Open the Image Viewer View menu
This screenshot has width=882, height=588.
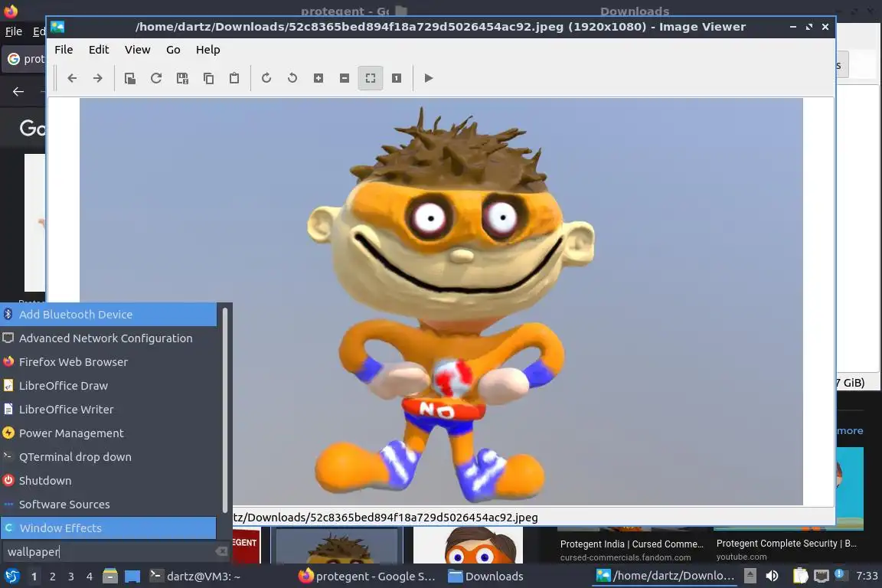pyautogui.click(x=137, y=50)
